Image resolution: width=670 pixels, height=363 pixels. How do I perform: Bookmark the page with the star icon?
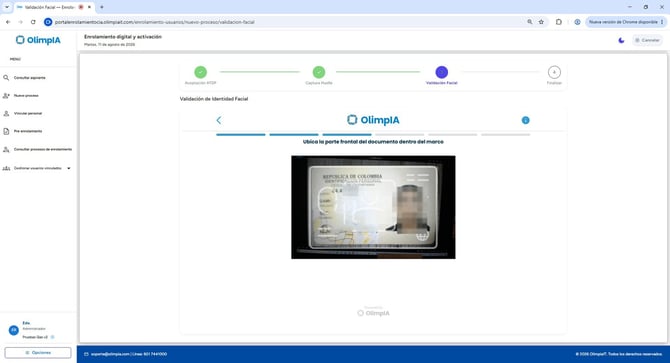pyautogui.click(x=541, y=22)
